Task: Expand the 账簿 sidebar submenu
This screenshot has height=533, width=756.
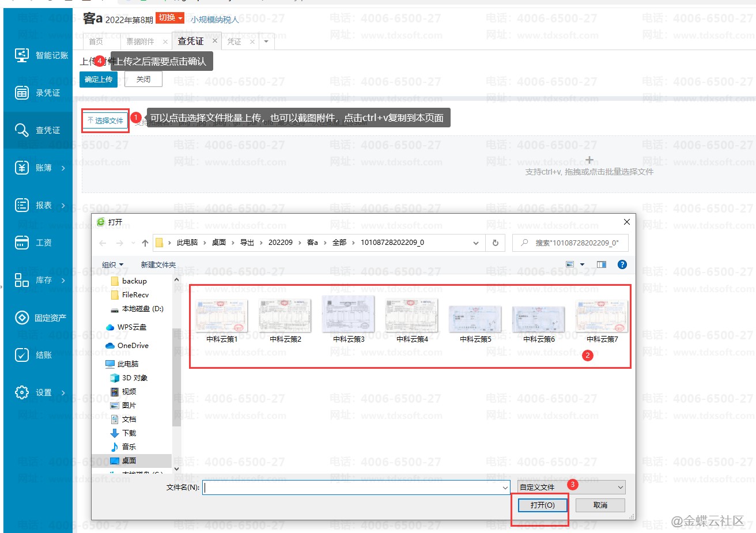Action: coord(63,168)
